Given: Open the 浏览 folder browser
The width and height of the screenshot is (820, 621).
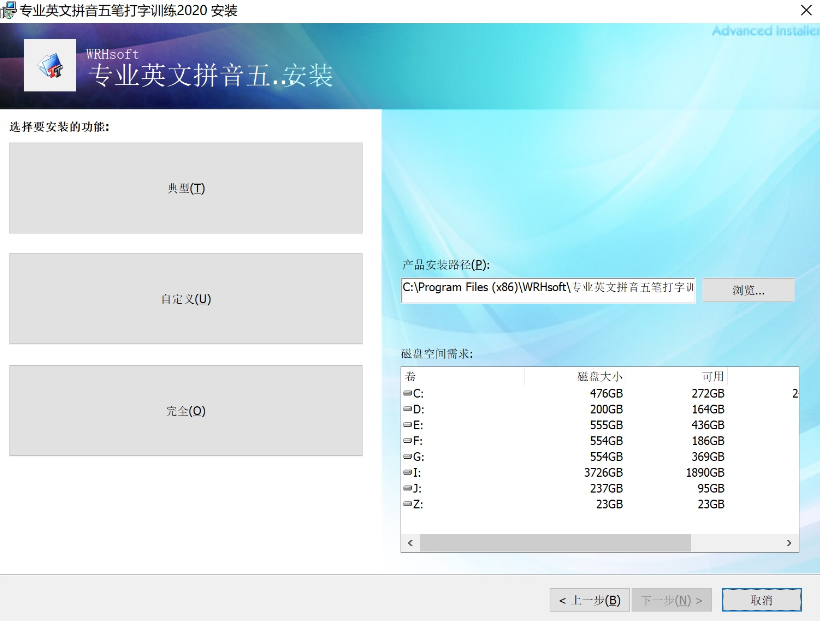Looking at the screenshot, I should pyautogui.click(x=747, y=290).
